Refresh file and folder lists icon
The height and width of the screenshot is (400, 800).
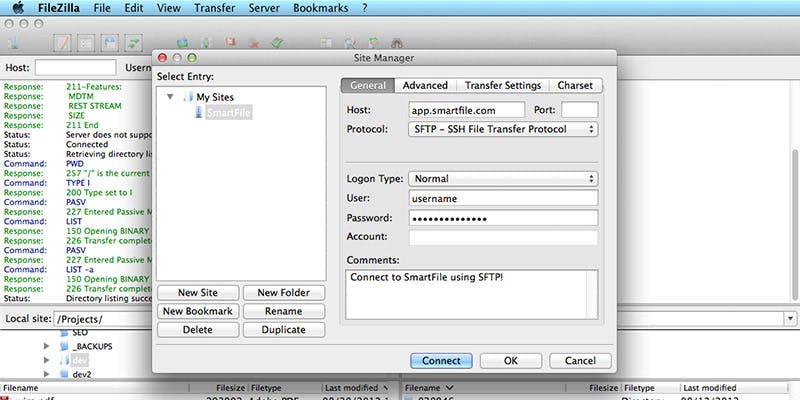click(182, 43)
